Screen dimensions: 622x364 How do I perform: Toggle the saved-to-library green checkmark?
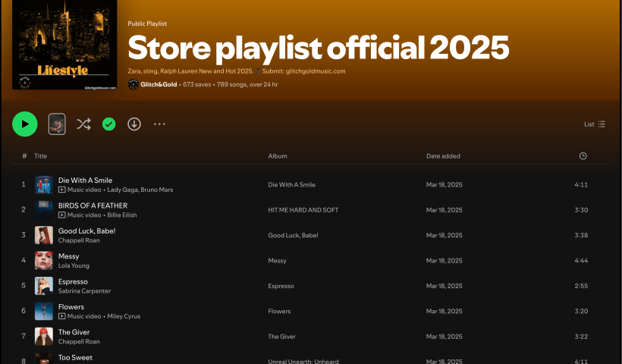click(x=108, y=124)
